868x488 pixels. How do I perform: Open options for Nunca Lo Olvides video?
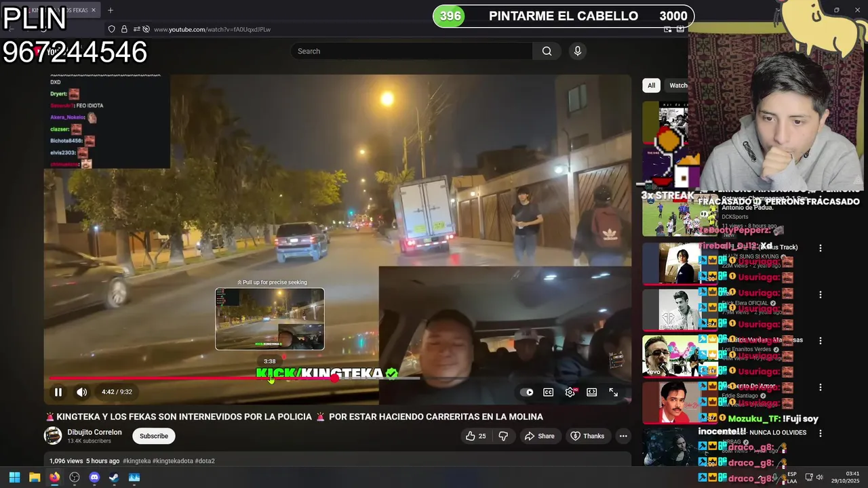[x=820, y=433]
